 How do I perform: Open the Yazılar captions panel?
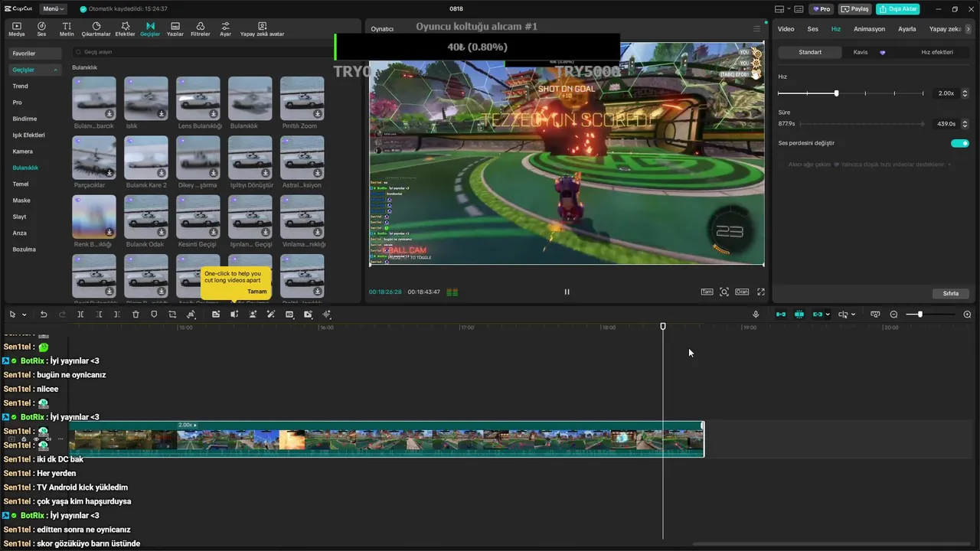[175, 29]
